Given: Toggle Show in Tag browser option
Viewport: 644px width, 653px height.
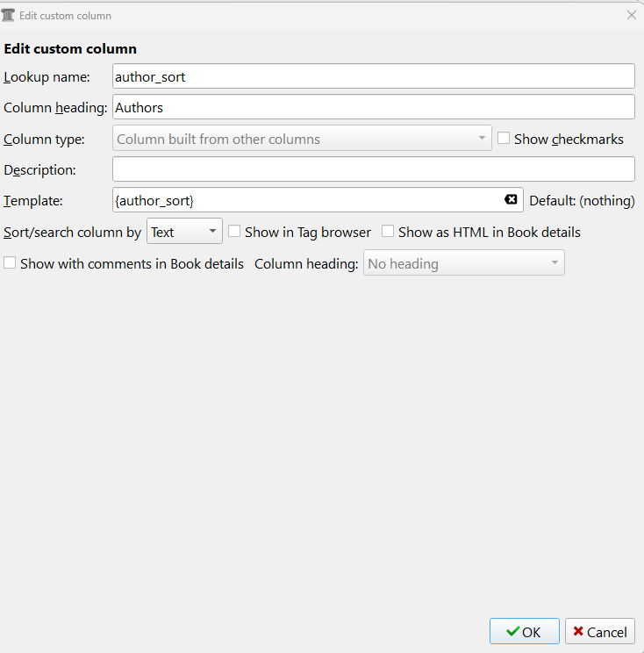Looking at the screenshot, I should (x=235, y=232).
